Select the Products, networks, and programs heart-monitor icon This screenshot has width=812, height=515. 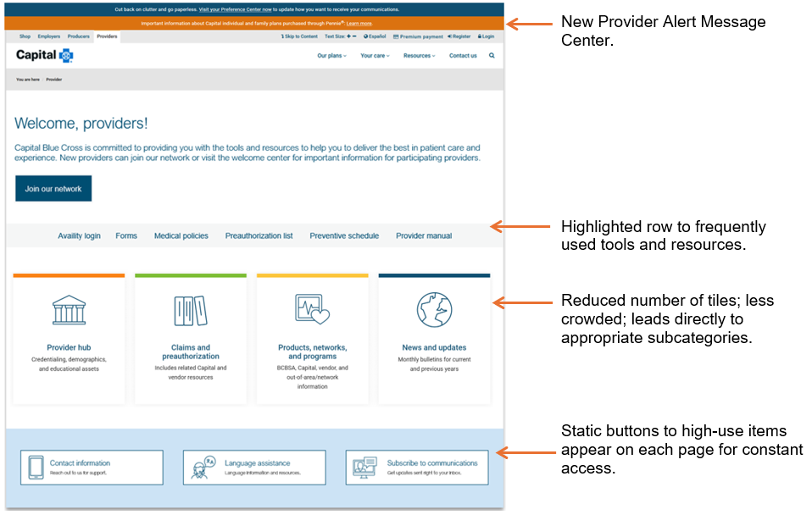[311, 307]
